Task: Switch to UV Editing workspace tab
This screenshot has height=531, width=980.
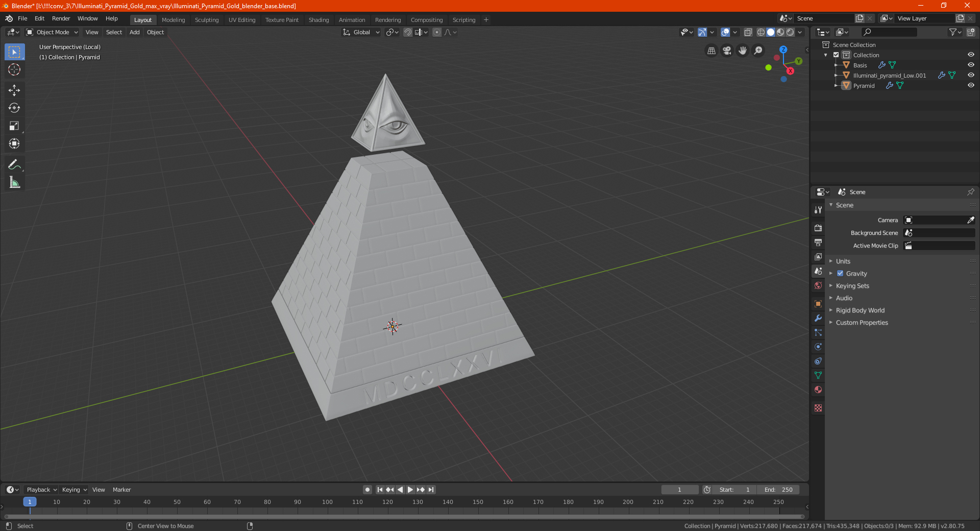Action: click(242, 20)
